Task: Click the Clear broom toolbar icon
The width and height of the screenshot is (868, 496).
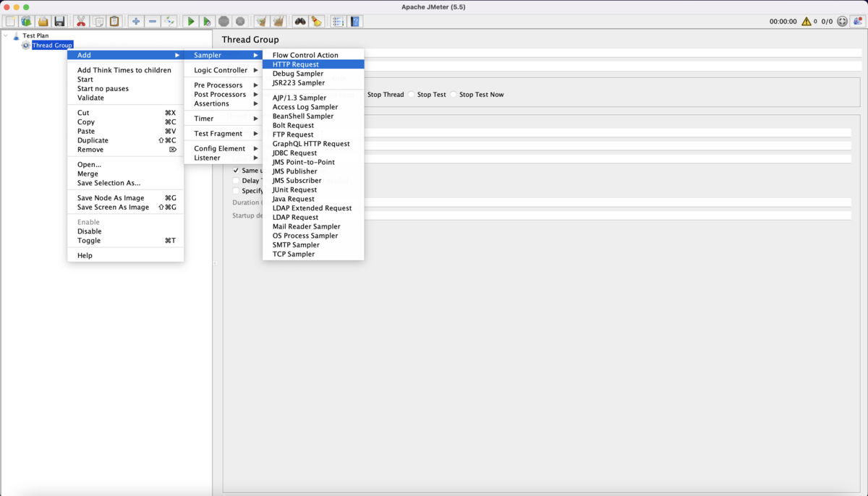Action: (262, 22)
